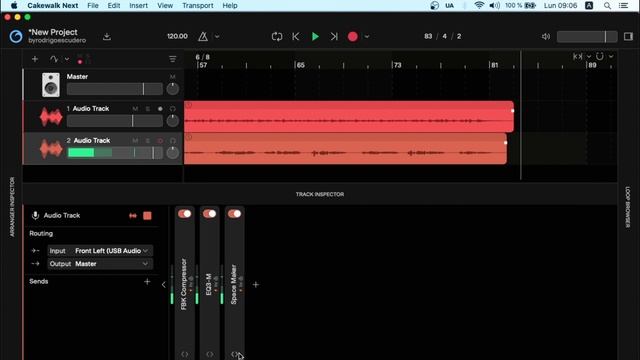Click Master track pan knob
Image resolution: width=640 pixels, height=360 pixels.
[x=173, y=89]
